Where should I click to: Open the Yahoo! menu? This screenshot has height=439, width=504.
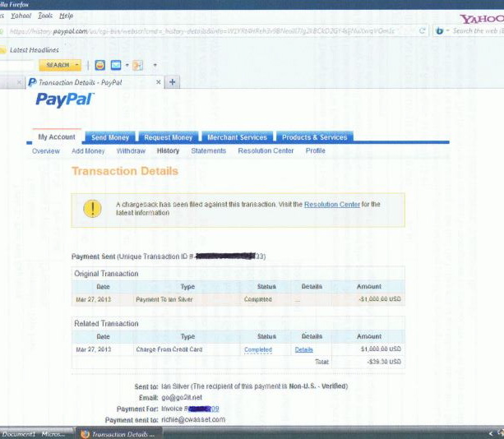point(21,16)
